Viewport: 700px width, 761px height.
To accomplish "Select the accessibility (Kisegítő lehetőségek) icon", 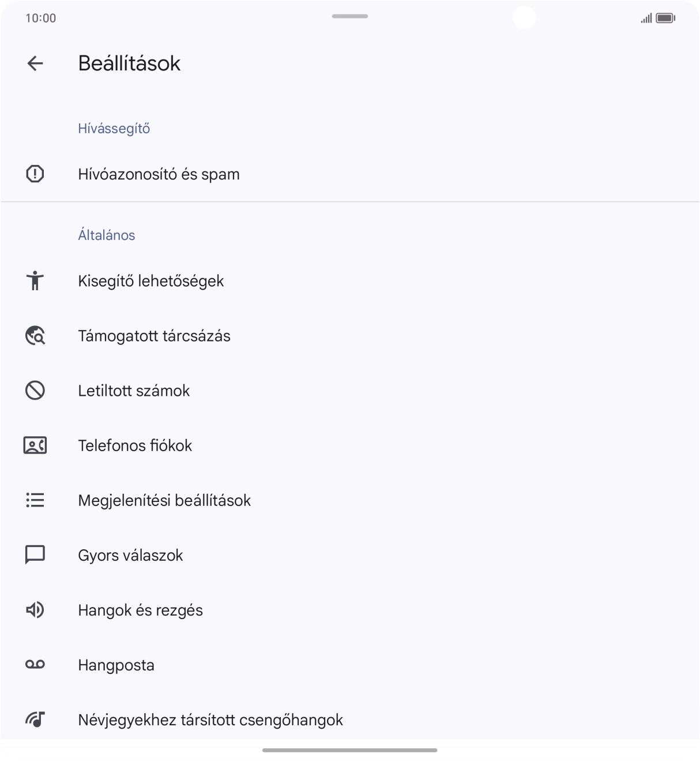I will (35, 281).
